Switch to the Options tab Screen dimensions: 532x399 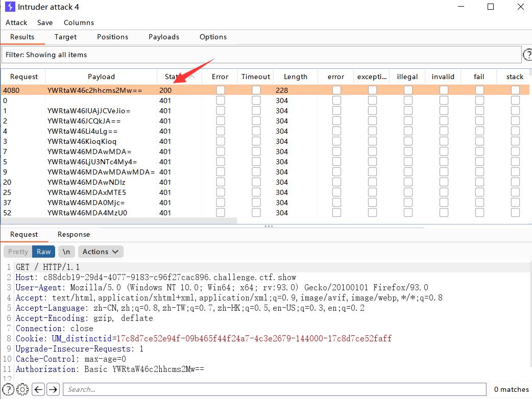point(213,37)
